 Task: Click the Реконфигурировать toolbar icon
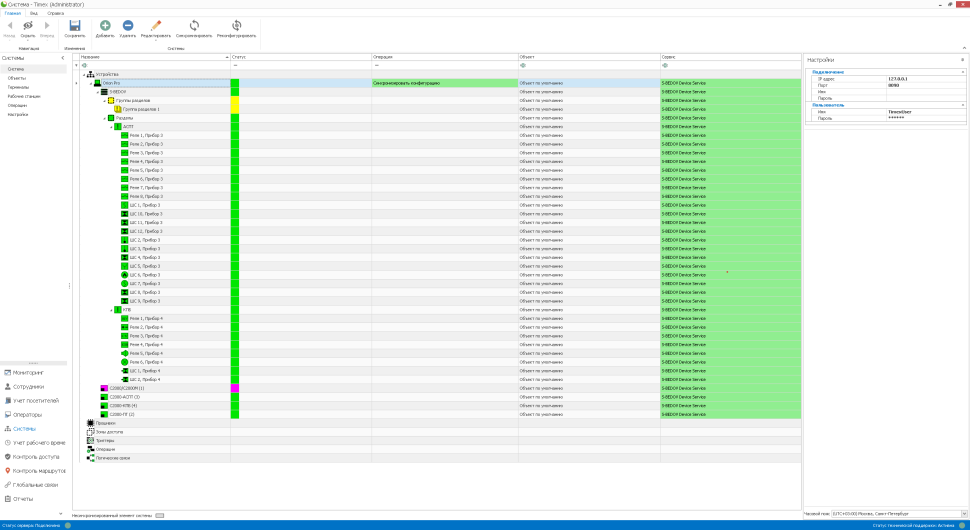pyautogui.click(x=236, y=25)
